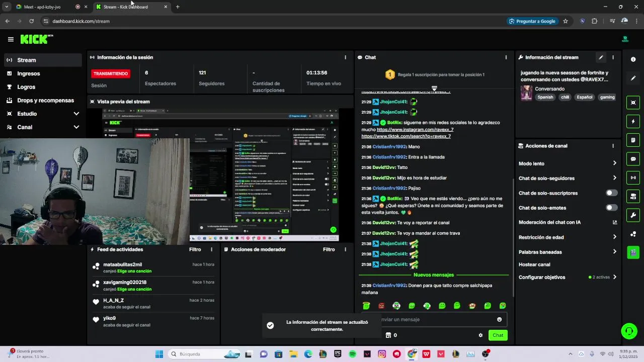Click the green clip icon in right sidebar
The height and width of the screenshot is (362, 644).
[633, 252]
